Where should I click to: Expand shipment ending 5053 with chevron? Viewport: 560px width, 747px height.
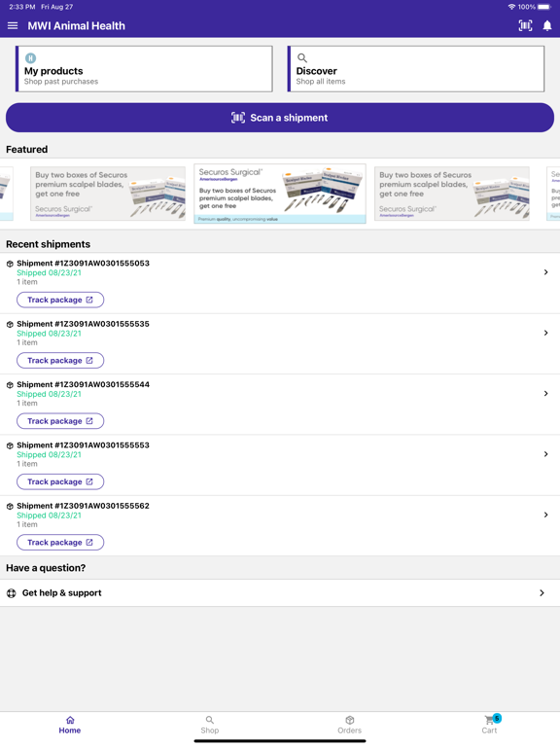pos(545,272)
